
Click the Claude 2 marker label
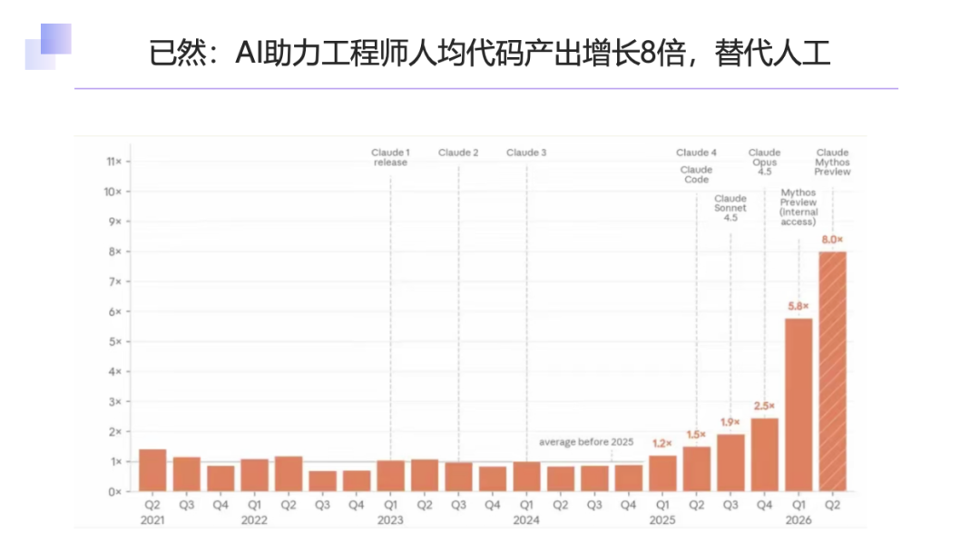pyautogui.click(x=458, y=153)
